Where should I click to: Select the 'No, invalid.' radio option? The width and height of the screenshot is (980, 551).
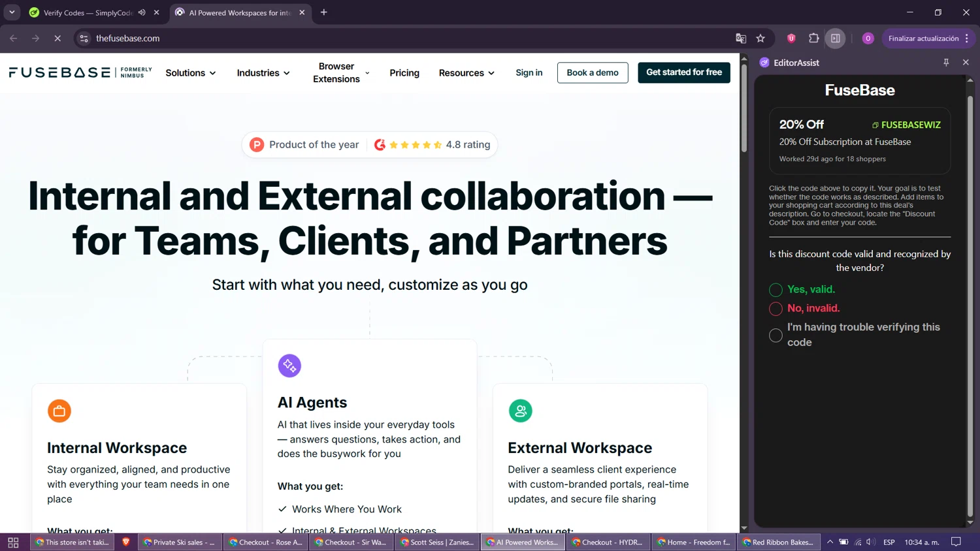coord(776,309)
